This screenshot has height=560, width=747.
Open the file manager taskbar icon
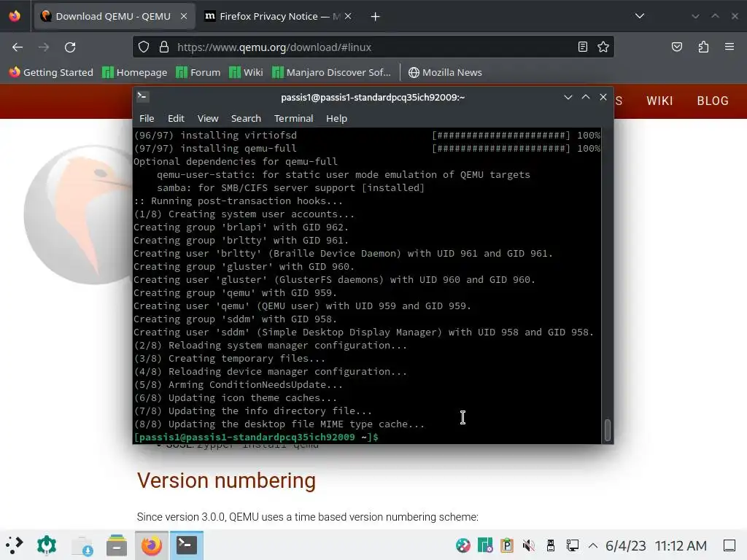pos(117,545)
